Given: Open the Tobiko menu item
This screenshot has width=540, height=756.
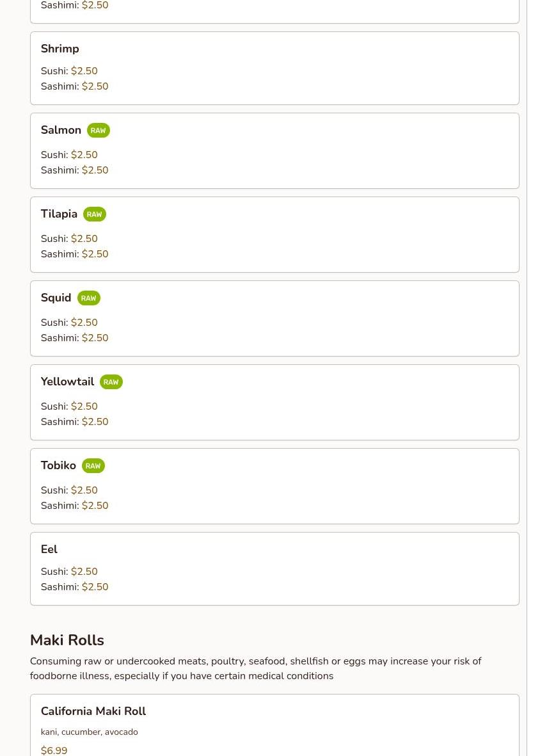Looking at the screenshot, I should (58, 465).
